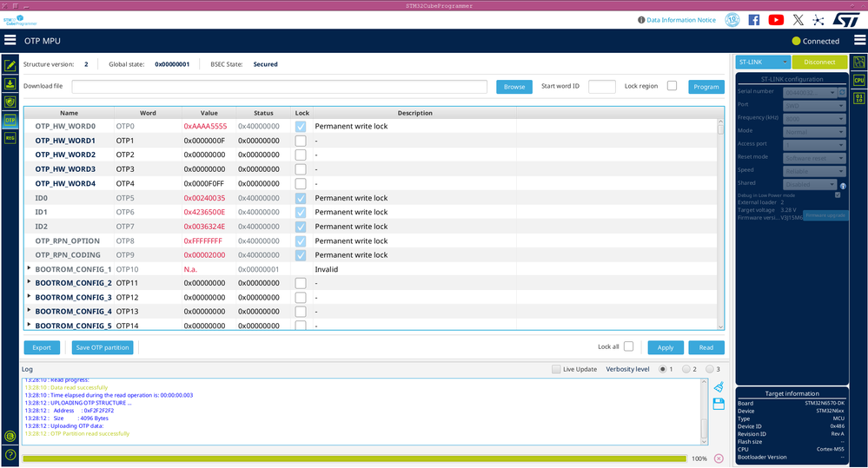This screenshot has width=868, height=468.
Task: Click the Name column header
Action: point(70,113)
